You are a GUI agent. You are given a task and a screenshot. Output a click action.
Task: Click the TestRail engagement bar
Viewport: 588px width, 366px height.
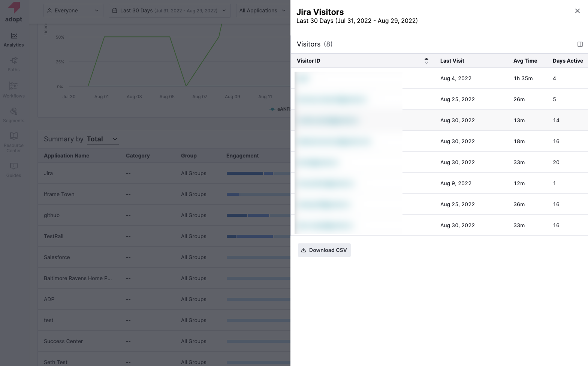258,236
